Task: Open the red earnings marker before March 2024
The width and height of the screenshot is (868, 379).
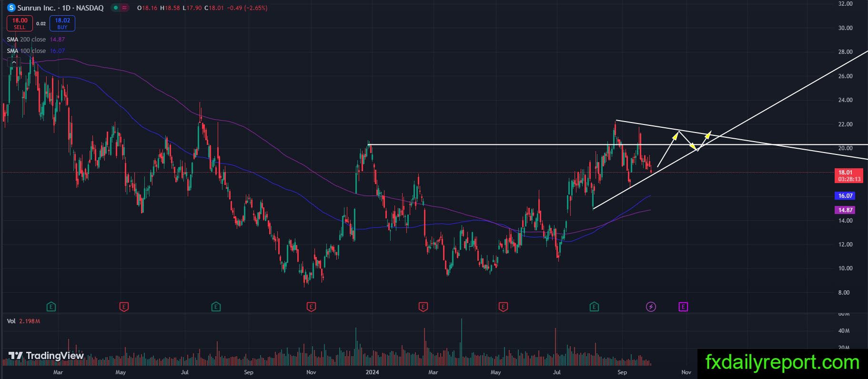Action: tap(423, 307)
